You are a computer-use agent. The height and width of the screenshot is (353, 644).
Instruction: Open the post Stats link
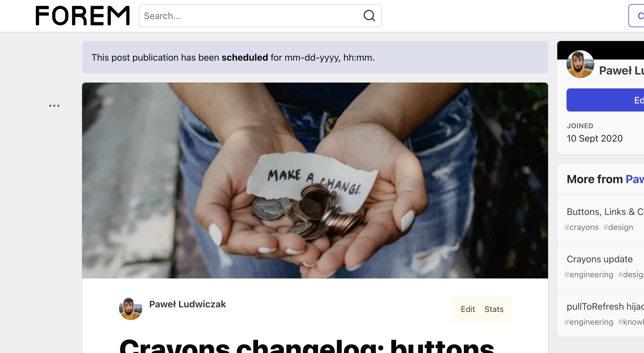[x=494, y=309]
